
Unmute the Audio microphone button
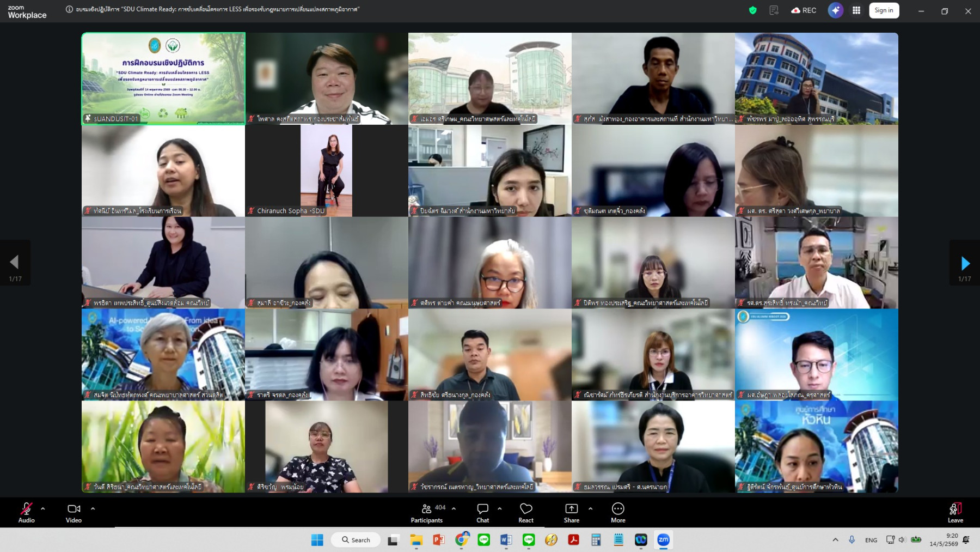pyautogui.click(x=26, y=512)
